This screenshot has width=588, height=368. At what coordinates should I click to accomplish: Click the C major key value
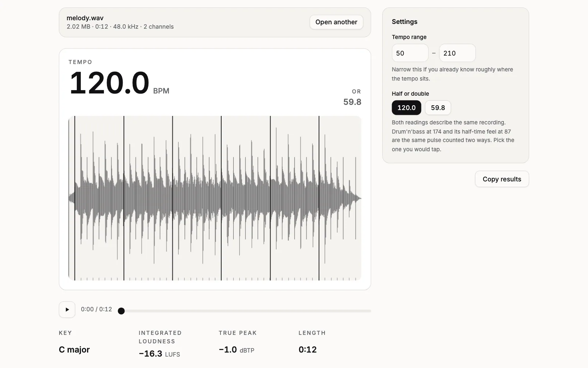click(74, 350)
